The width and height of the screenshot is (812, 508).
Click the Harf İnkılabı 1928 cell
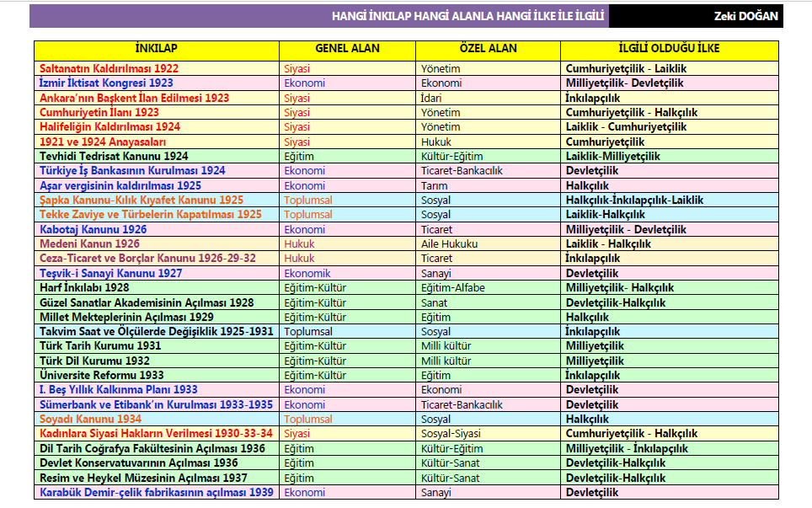pyautogui.click(x=84, y=287)
